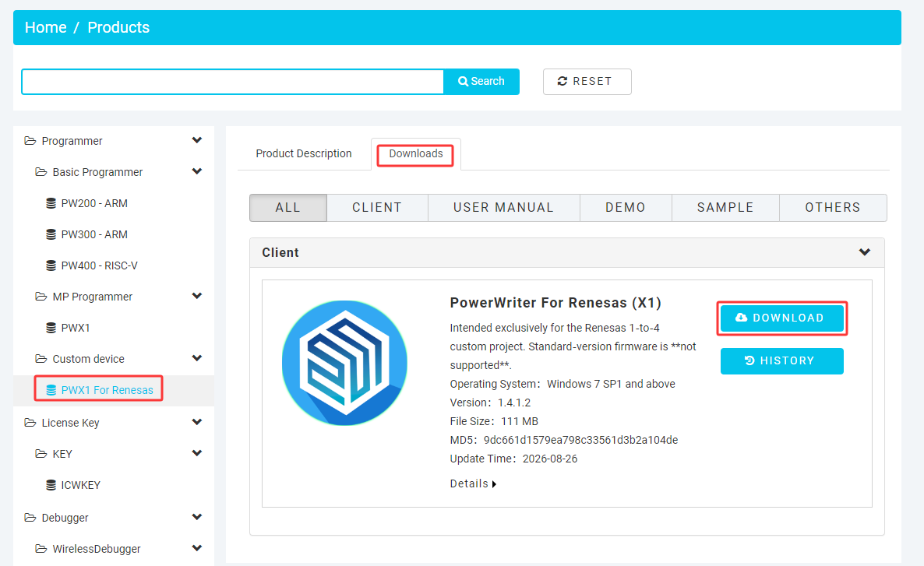Click the PowerWriter product logo
This screenshot has height=566, width=924.
[344, 363]
